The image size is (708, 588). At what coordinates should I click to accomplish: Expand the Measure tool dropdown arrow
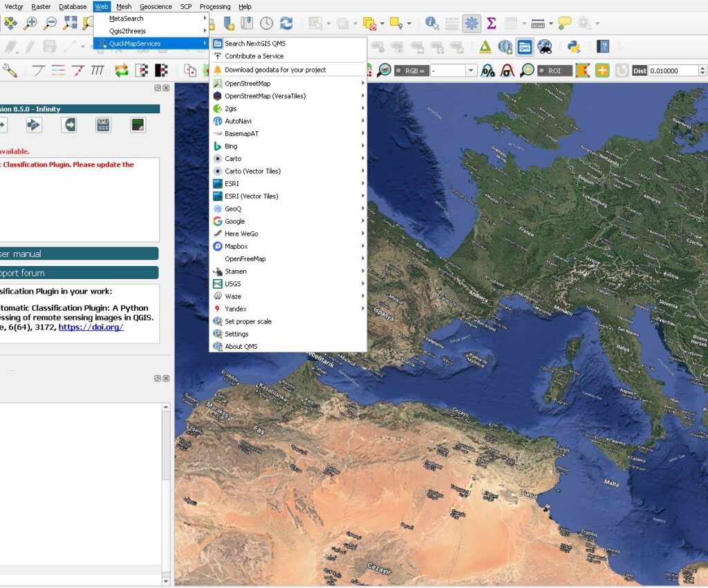pos(550,23)
